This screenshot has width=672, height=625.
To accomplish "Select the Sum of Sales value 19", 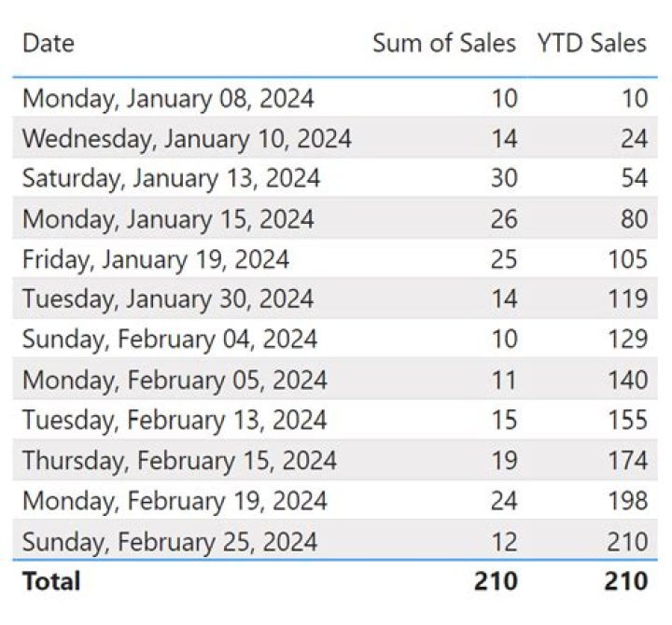I will pyautogui.click(x=504, y=460).
